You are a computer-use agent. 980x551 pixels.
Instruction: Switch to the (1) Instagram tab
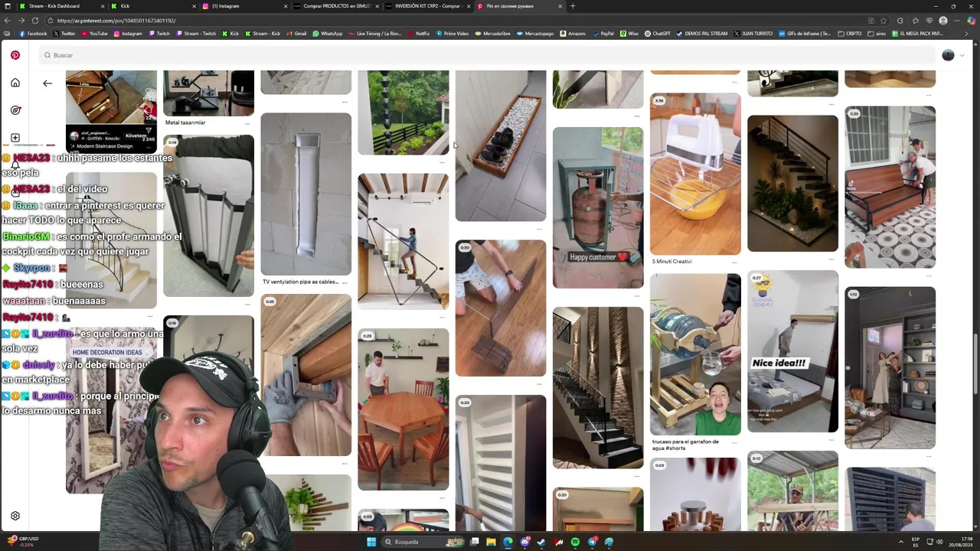click(245, 6)
